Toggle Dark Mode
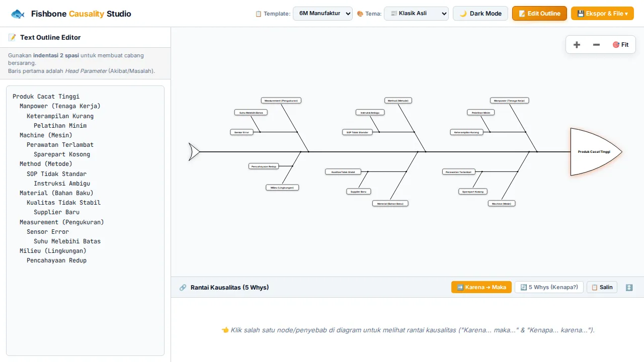The image size is (644, 362). (x=480, y=14)
